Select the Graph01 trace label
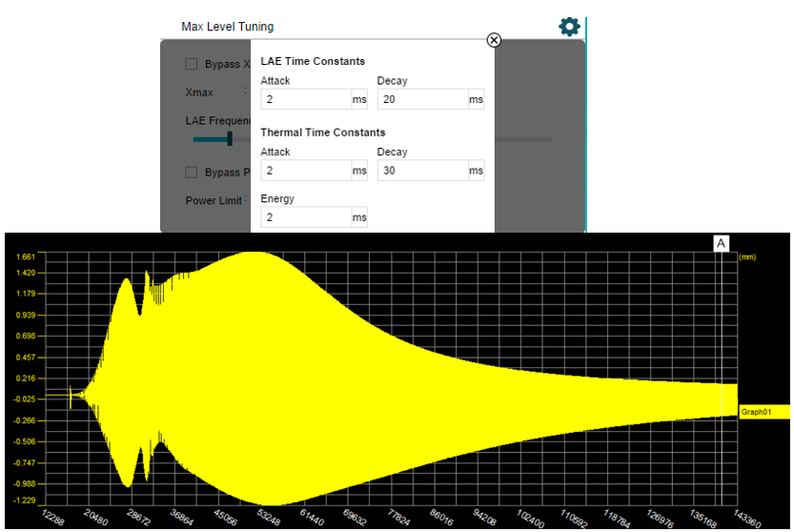 (764, 412)
